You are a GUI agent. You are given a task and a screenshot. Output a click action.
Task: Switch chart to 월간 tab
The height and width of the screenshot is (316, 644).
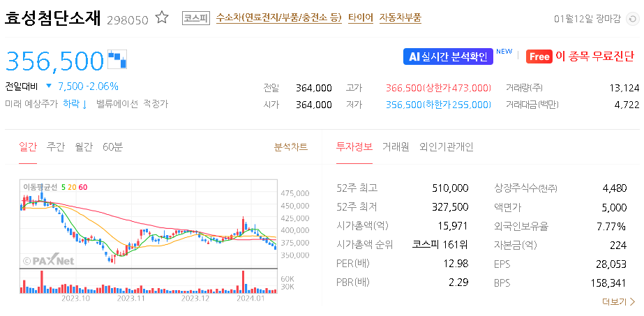pyautogui.click(x=84, y=147)
